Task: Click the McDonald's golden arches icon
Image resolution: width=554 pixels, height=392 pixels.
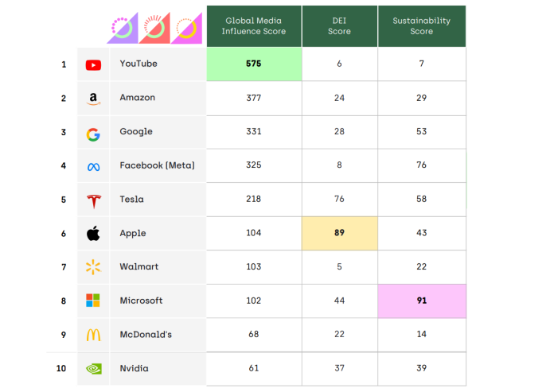Action: 93,335
